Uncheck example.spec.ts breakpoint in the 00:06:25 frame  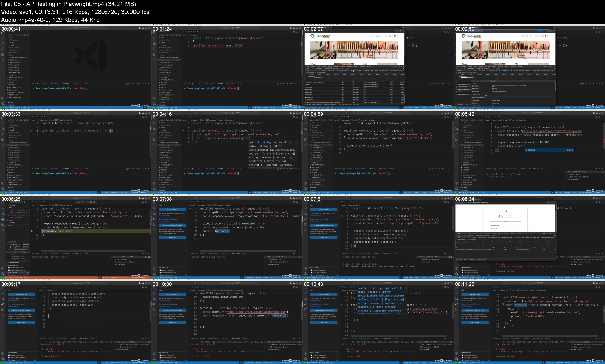coord(9,275)
